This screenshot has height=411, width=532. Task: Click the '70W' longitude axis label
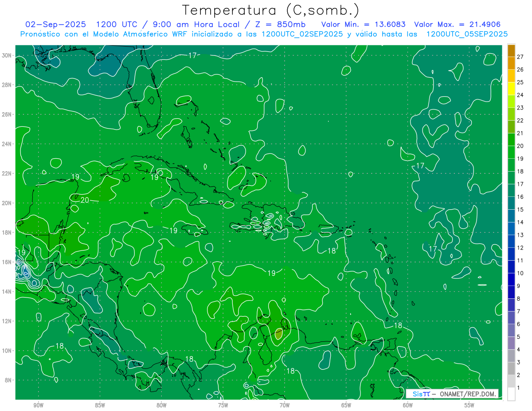click(285, 405)
